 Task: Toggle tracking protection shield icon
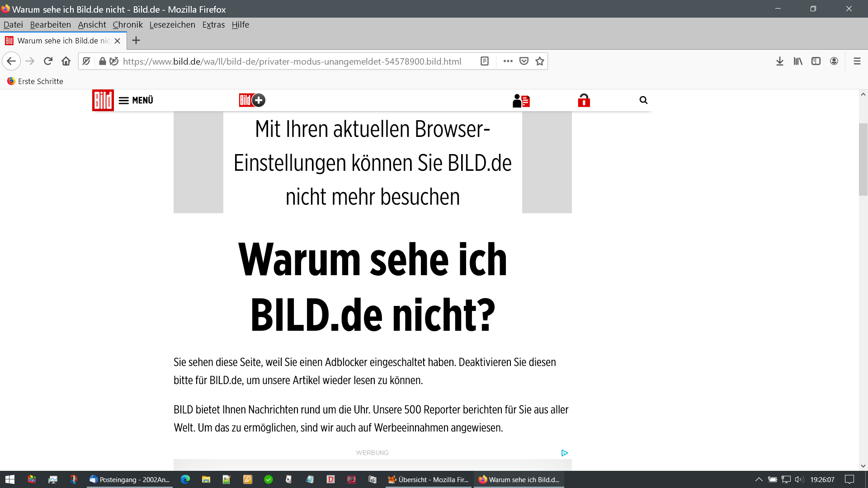[x=86, y=61]
